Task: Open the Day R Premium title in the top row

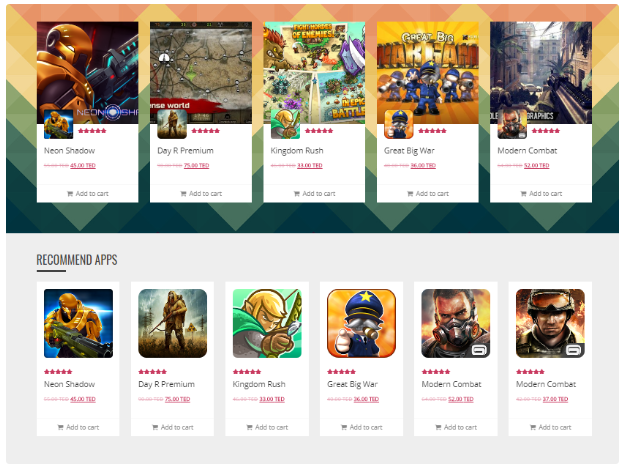Action: coord(185,151)
